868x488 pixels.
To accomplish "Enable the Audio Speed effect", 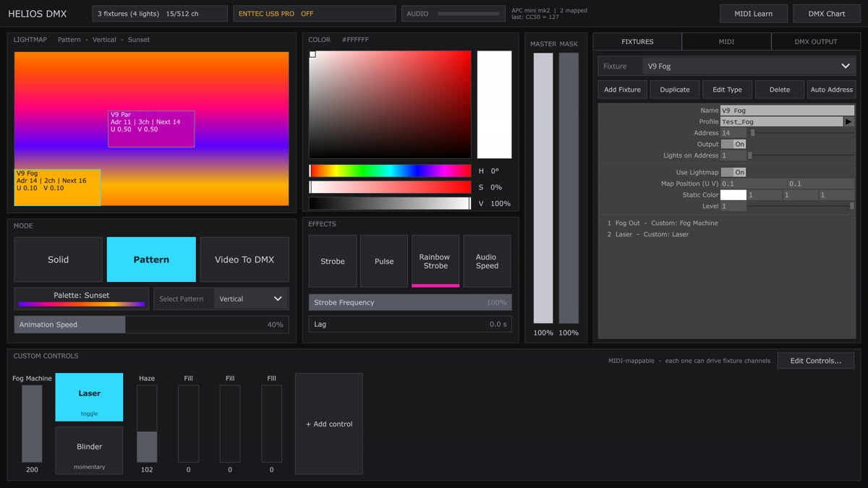I will [x=487, y=261].
